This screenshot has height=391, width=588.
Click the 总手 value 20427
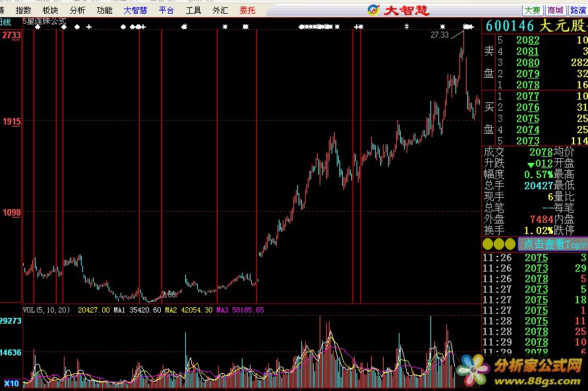coord(539,186)
